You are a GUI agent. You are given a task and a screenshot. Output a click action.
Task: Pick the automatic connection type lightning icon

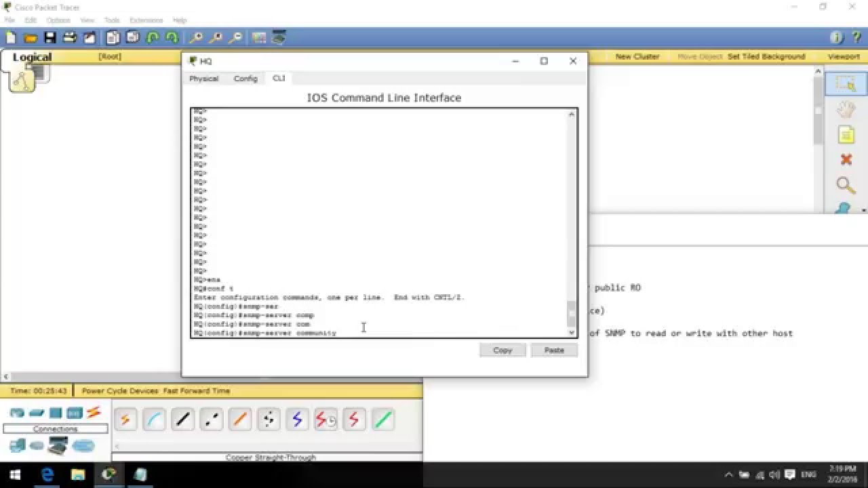125,420
